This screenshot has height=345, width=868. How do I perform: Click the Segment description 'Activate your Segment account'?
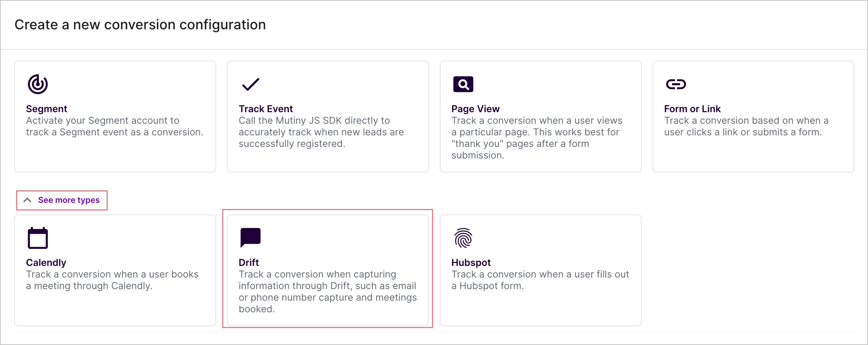coord(103,120)
